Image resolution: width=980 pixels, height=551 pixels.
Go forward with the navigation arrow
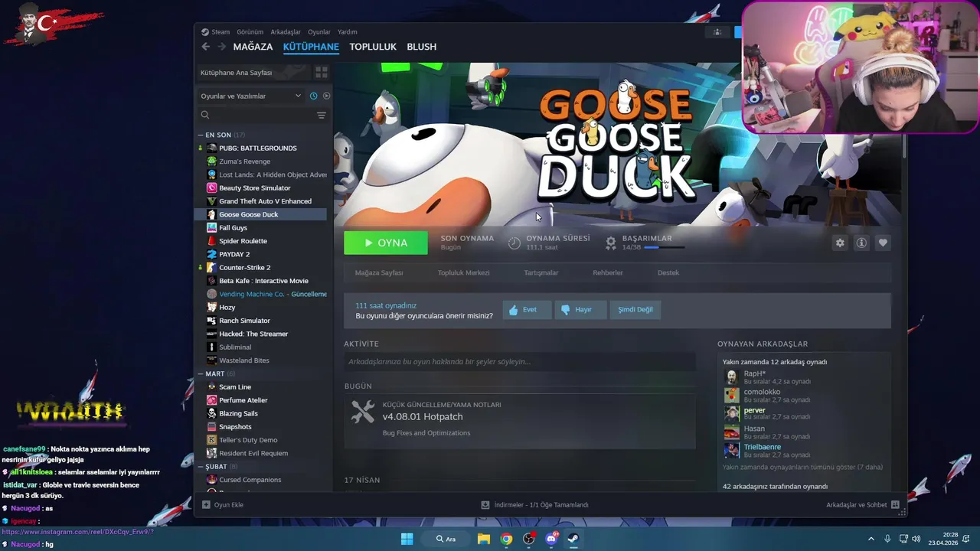click(x=222, y=47)
